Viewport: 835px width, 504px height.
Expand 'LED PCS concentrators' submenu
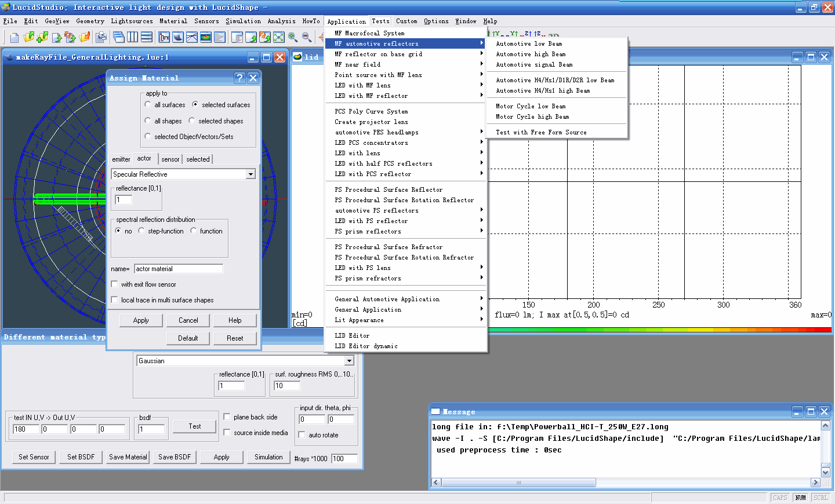406,143
